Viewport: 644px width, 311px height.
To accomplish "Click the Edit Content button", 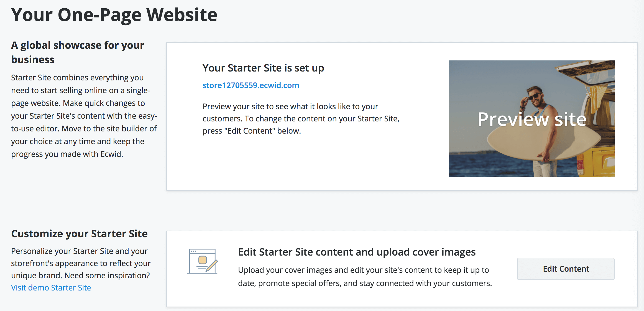I will pos(566,269).
